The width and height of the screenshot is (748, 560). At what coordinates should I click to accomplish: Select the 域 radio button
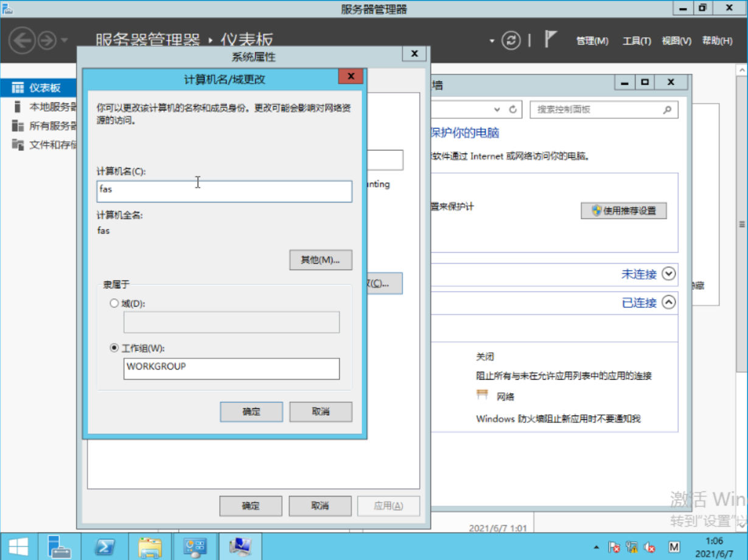click(x=113, y=303)
